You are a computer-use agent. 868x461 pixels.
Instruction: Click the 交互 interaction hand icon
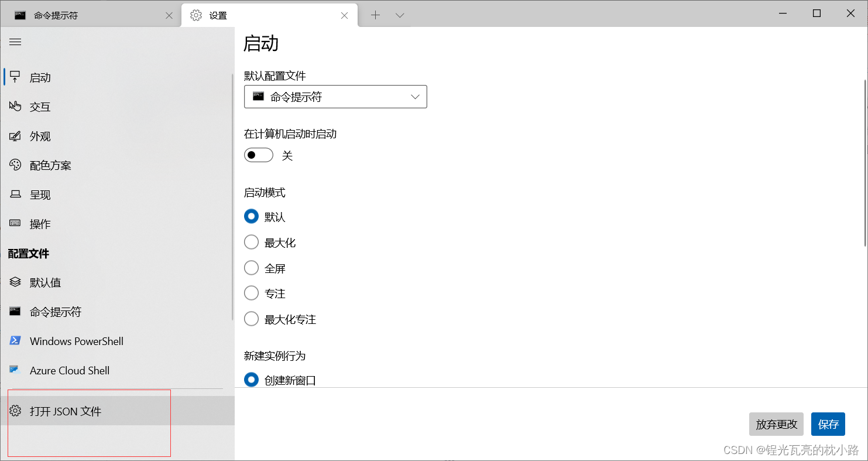coord(15,107)
